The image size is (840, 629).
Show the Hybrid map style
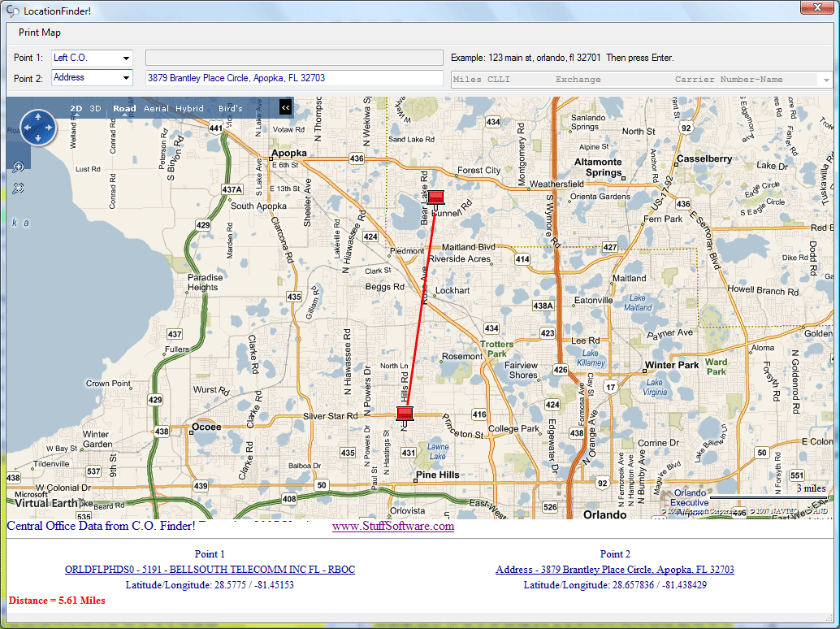coord(189,108)
